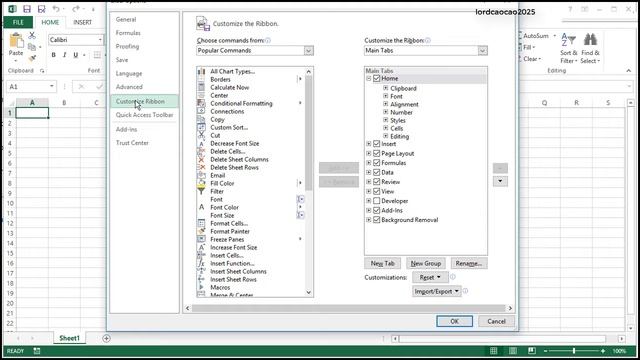
Task: Select the Calculate Now command icon
Action: [x=201, y=87]
